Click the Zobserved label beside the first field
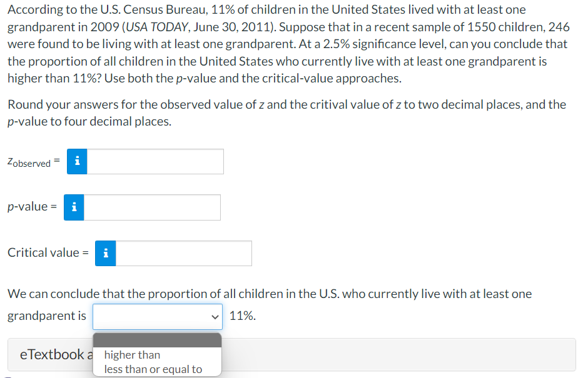The height and width of the screenshot is (378, 588). tap(29, 162)
